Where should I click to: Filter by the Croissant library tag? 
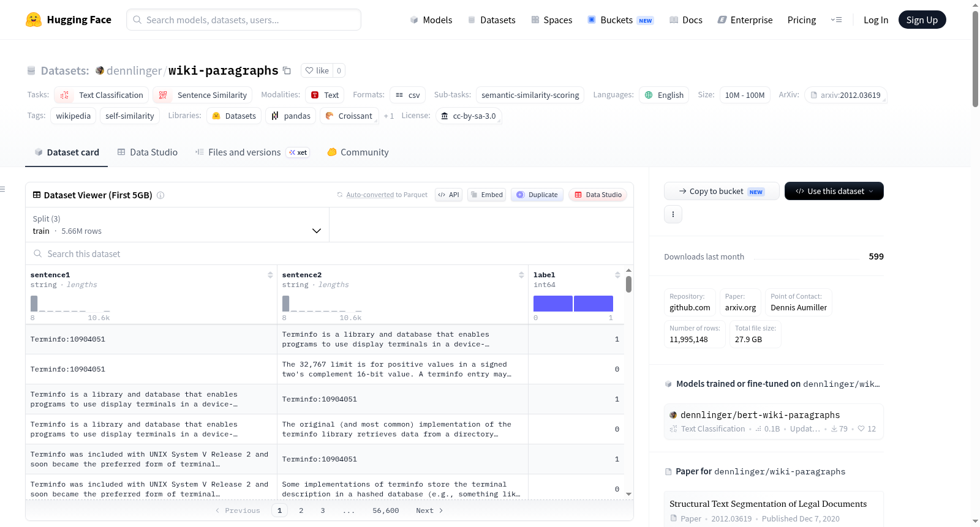(x=349, y=116)
